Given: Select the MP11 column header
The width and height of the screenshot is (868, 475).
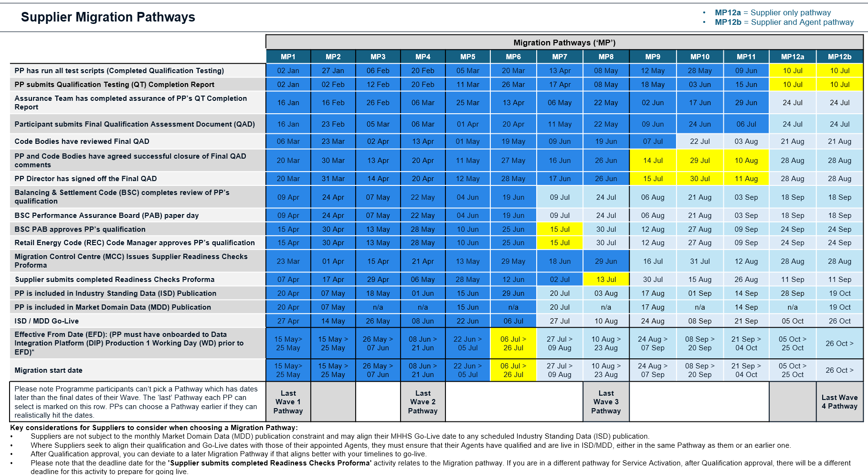Looking at the screenshot, I should pyautogui.click(x=746, y=57).
